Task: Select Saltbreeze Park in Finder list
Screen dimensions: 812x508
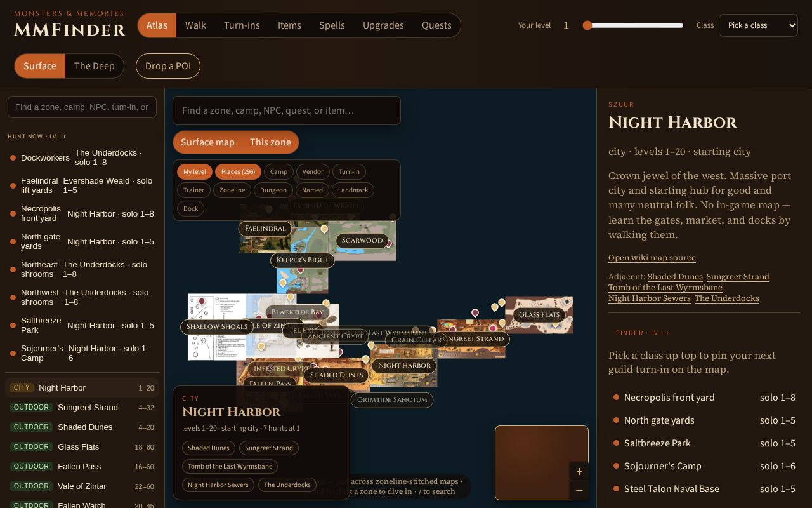Action: [x=704, y=443]
